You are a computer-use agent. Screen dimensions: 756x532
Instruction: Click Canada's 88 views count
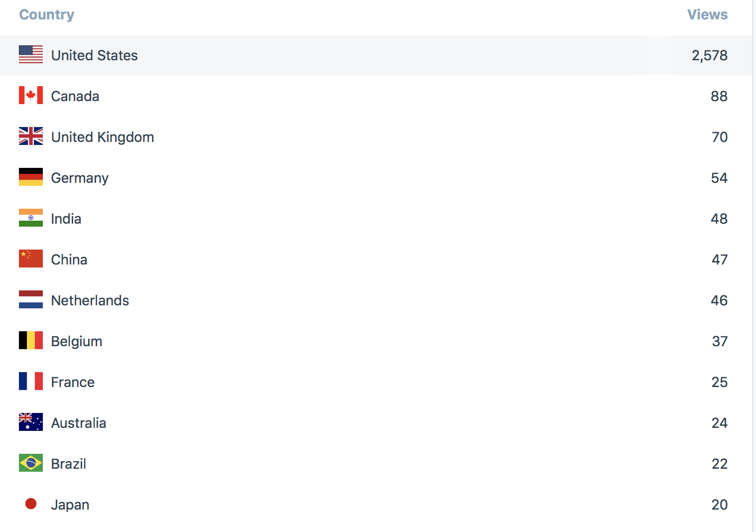(x=719, y=96)
